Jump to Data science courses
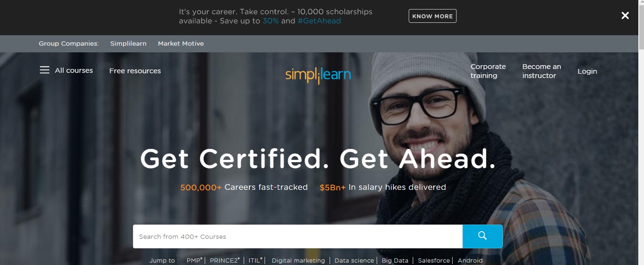Image resolution: width=644 pixels, height=265 pixels. click(354, 261)
